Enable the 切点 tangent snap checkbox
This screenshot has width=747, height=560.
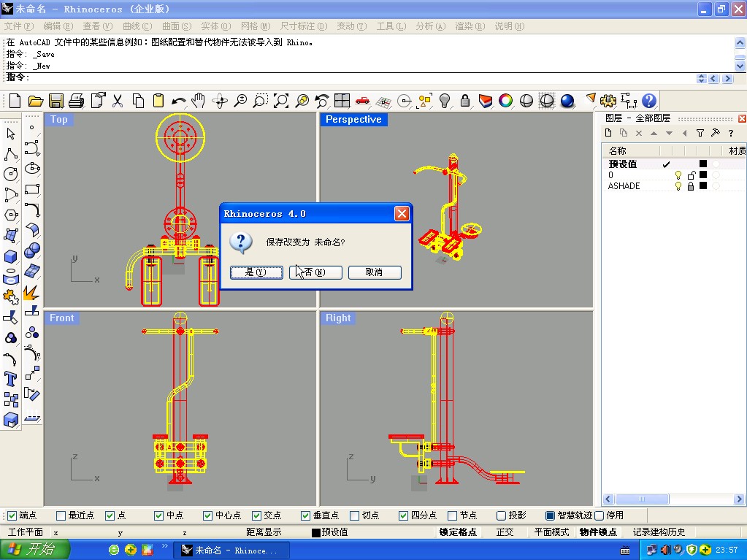coord(355,515)
